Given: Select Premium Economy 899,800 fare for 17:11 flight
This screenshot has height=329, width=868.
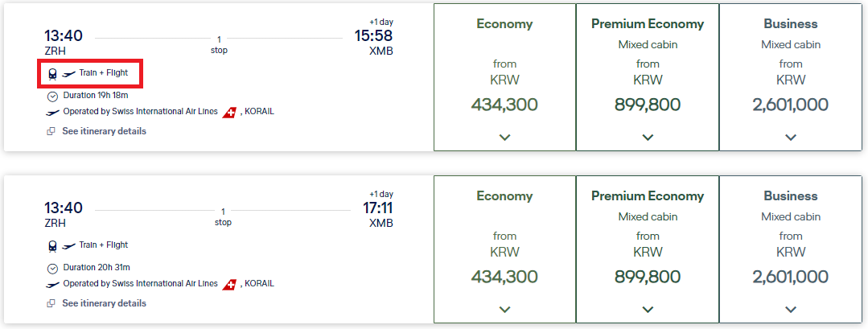Looking at the screenshot, I should (648, 277).
